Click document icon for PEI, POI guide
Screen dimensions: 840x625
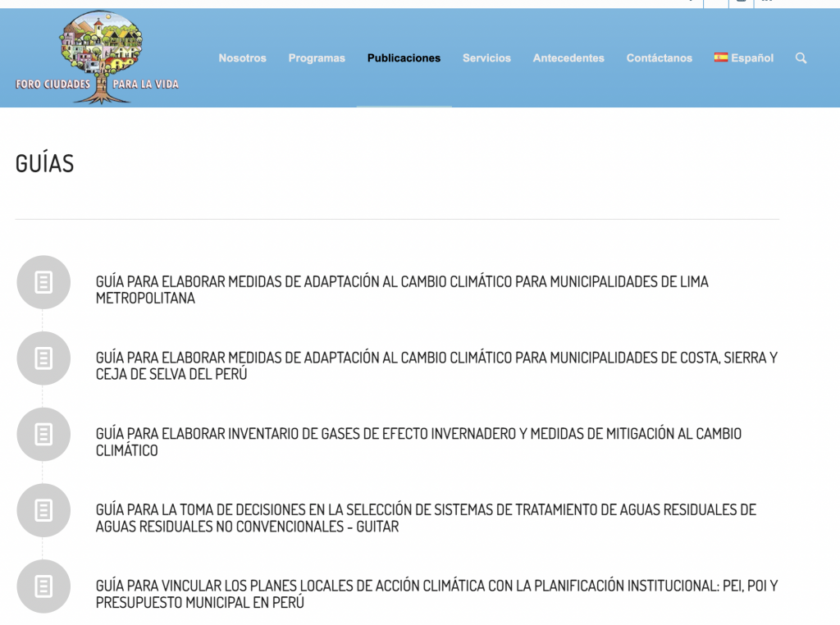point(43,586)
